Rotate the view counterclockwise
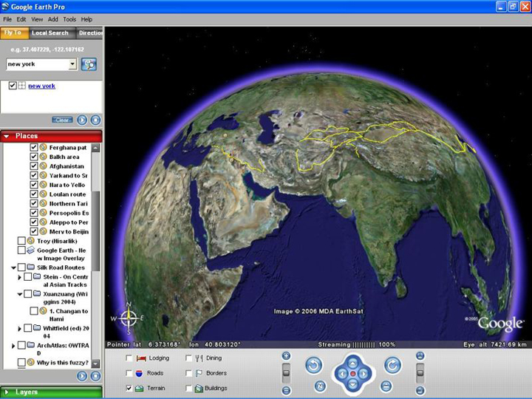The image size is (532, 399). click(x=314, y=366)
